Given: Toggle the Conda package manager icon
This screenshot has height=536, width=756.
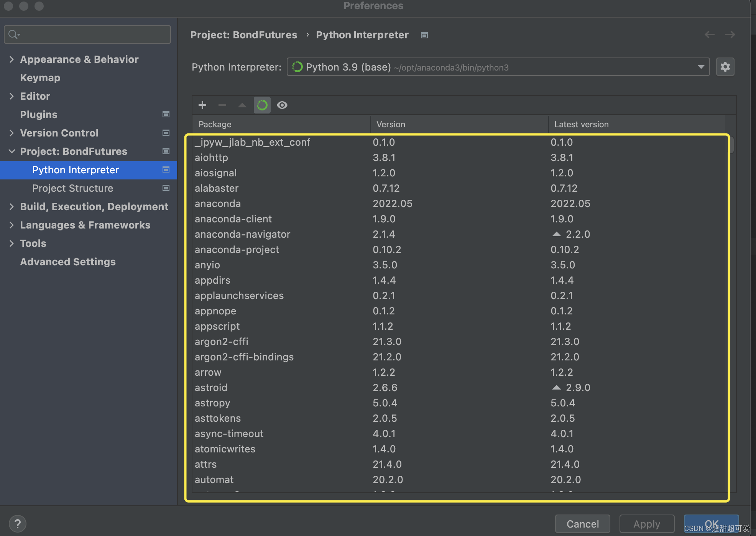Looking at the screenshot, I should pyautogui.click(x=262, y=105).
